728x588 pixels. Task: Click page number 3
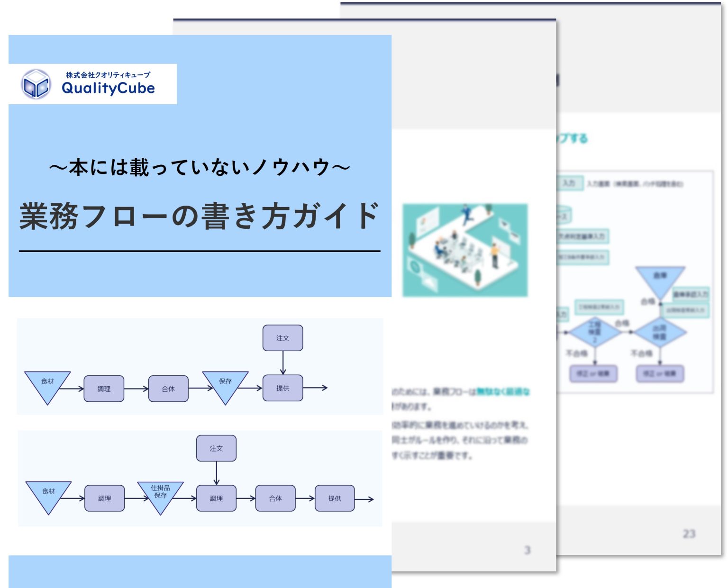coord(526,550)
